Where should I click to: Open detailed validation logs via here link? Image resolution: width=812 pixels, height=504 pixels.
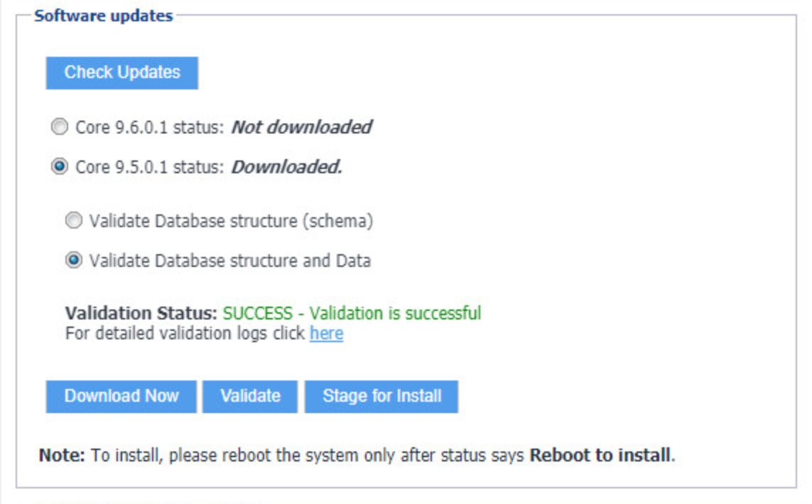(326, 334)
